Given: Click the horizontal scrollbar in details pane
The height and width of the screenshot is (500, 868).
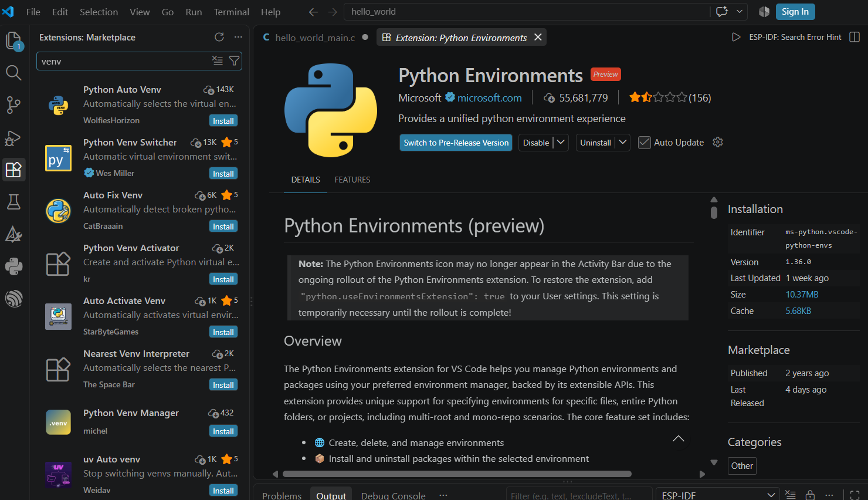Looking at the screenshot, I should coord(457,474).
